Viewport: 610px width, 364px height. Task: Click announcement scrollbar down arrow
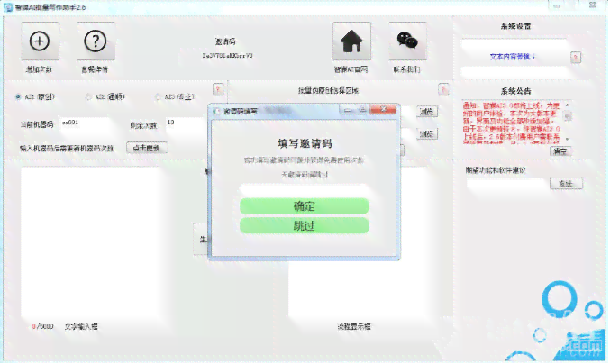[568, 140]
